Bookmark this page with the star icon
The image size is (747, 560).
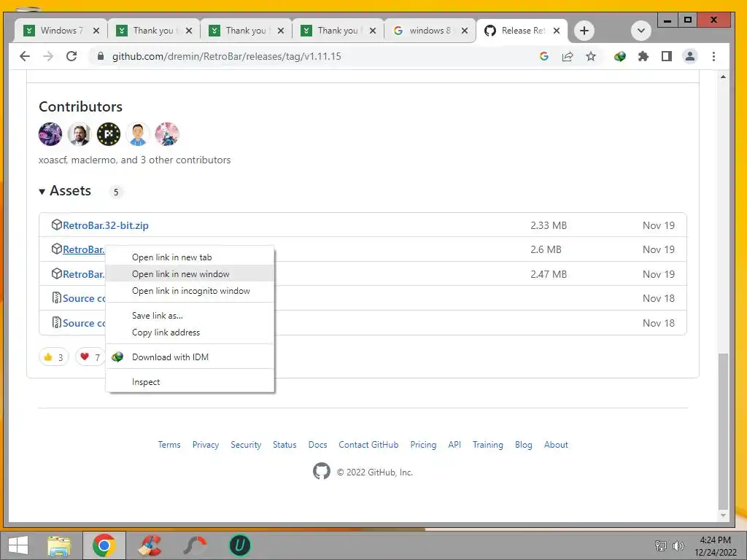591,57
